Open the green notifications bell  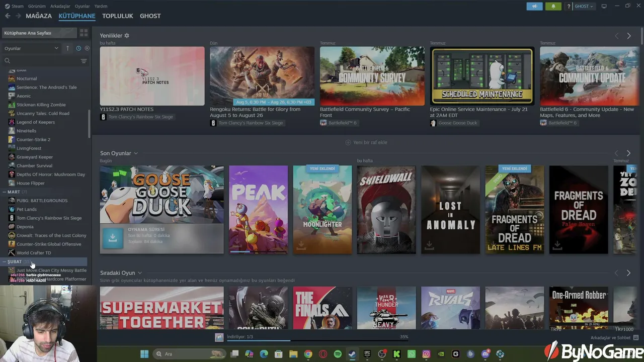point(553,6)
